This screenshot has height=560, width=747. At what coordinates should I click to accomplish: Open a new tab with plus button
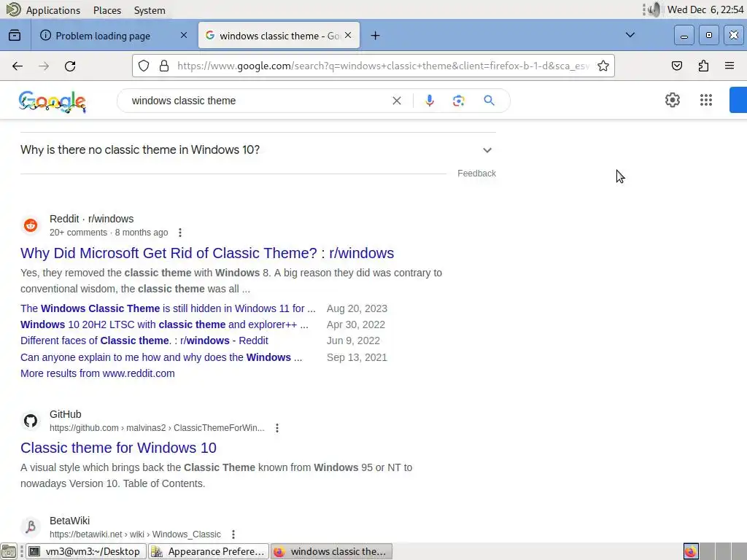(x=376, y=36)
